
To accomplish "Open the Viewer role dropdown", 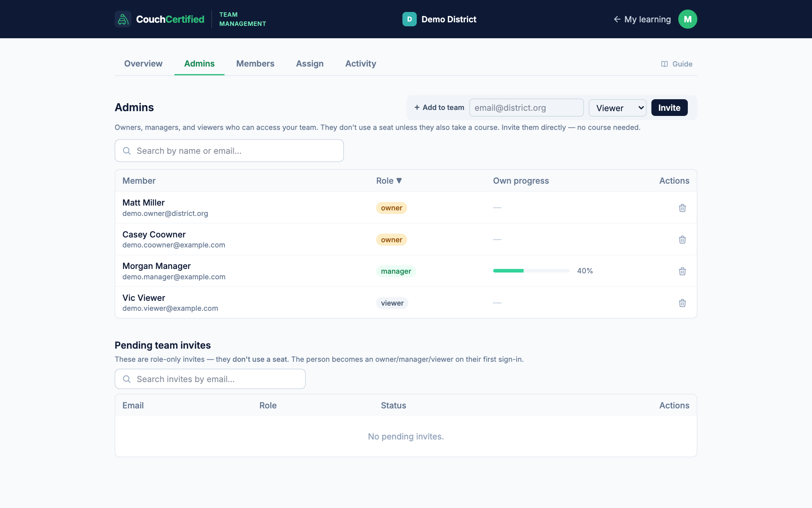I will 617,108.
